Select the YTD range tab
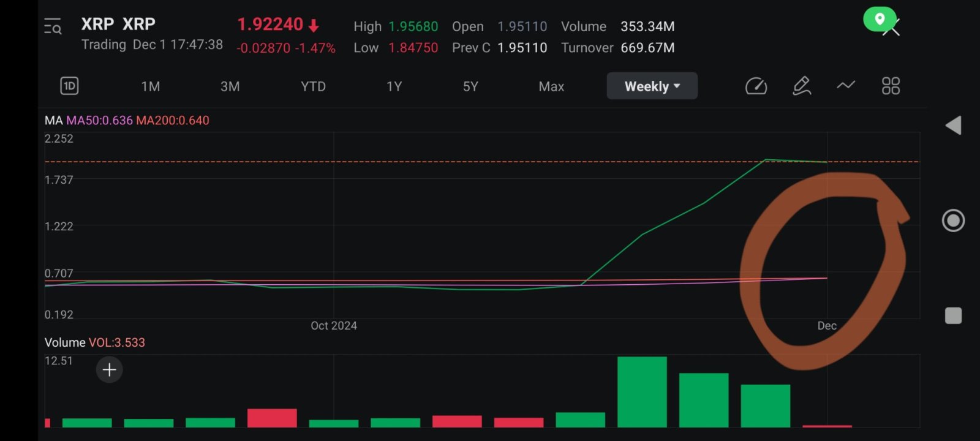This screenshot has height=441, width=980. [x=313, y=86]
